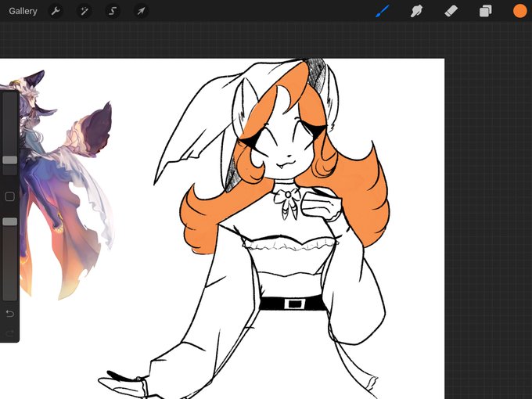Viewport: 532px width, 399px height.
Task: Open the Layers panel
Action: pos(486,11)
